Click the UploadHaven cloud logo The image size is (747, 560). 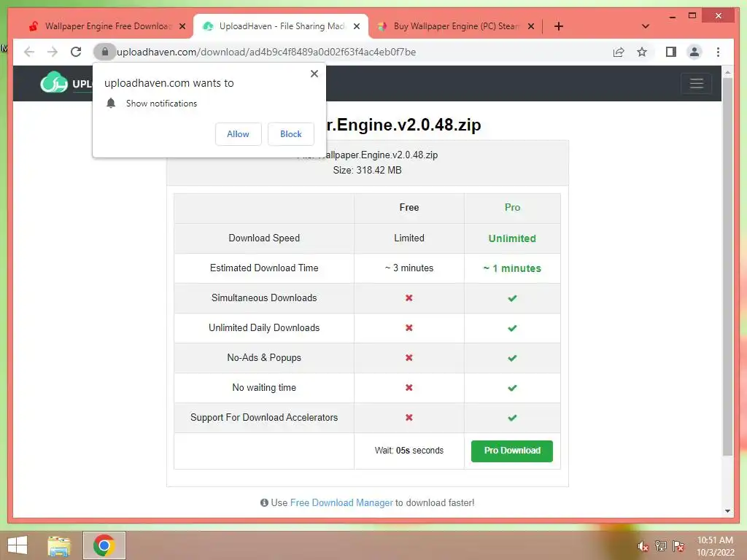coord(54,82)
